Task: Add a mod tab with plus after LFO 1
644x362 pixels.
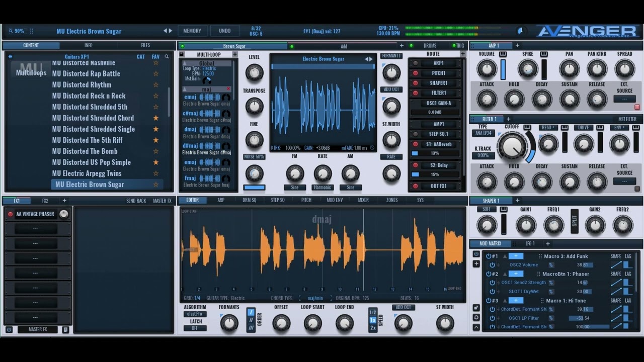Action: click(x=548, y=244)
